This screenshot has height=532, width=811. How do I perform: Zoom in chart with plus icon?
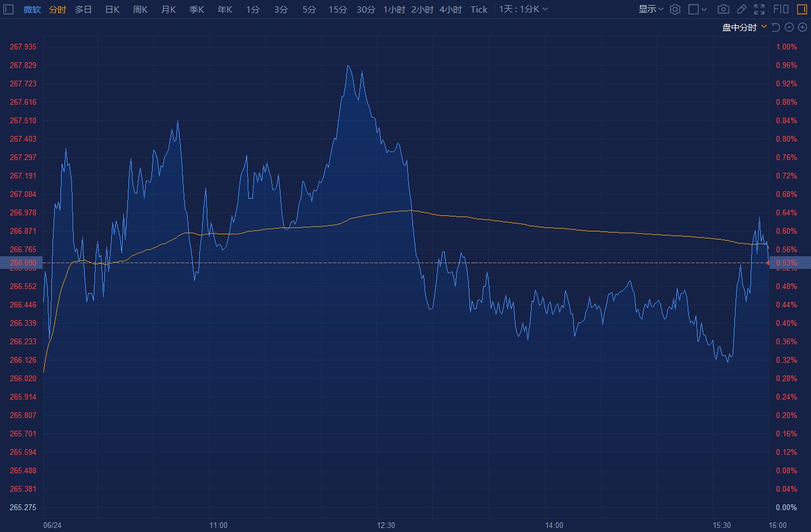802,27
